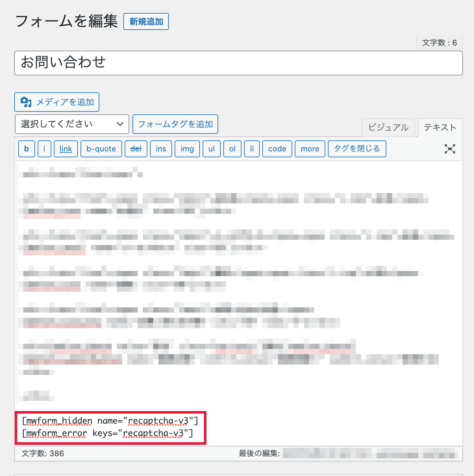474x476 pixels.
Task: Insert an ins tag
Action: 161,149
